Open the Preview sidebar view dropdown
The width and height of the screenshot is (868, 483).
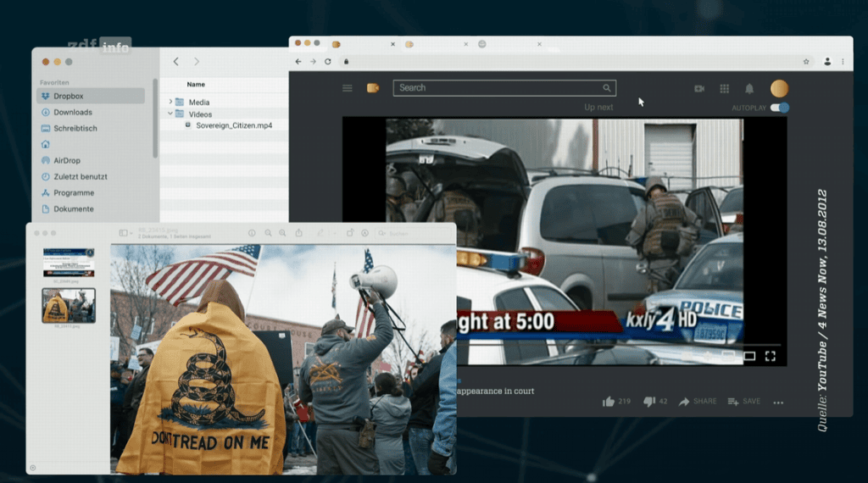(x=125, y=233)
